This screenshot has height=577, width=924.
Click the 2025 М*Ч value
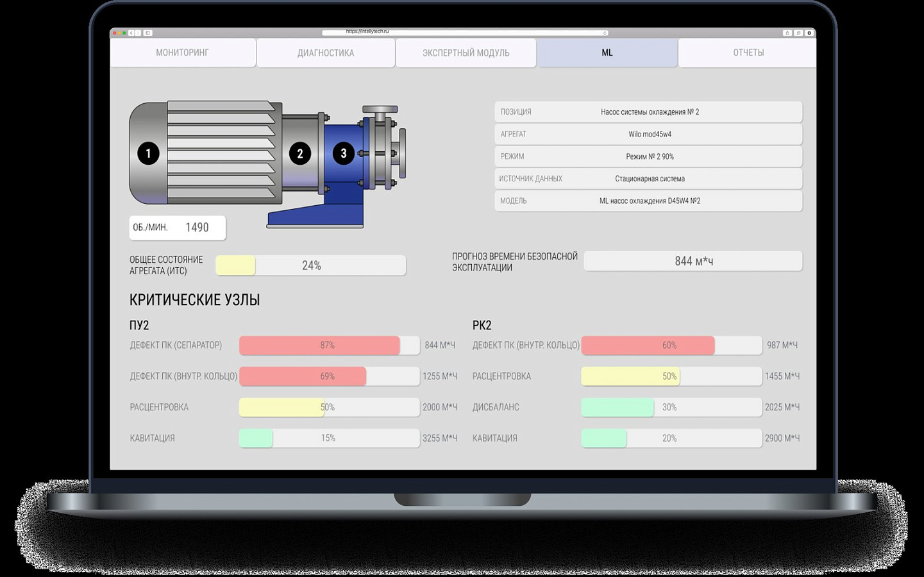tap(782, 407)
